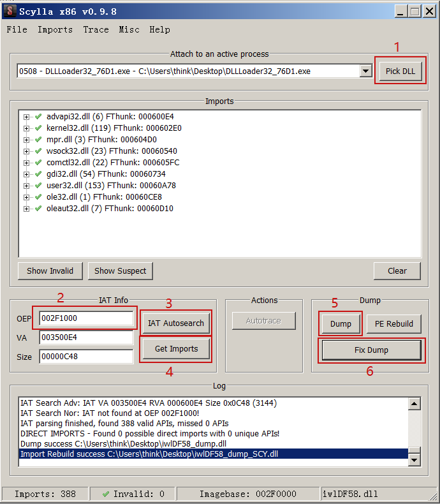440x504 pixels.
Task: Click the Invalid status green checkmark icon
Action: click(x=106, y=494)
